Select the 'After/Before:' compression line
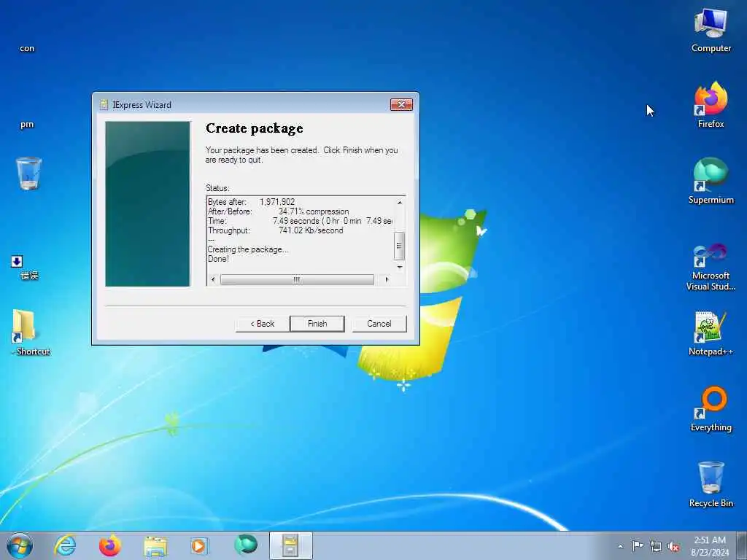This screenshot has width=747, height=560. click(x=278, y=211)
